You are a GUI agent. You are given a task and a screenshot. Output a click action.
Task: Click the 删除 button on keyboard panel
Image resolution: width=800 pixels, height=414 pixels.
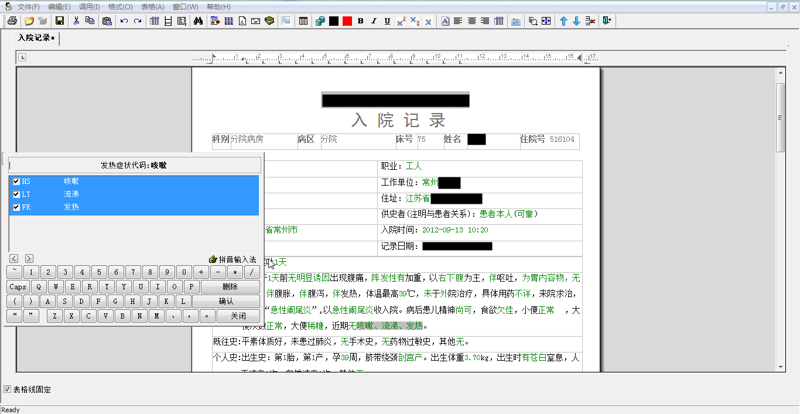pyautogui.click(x=230, y=287)
